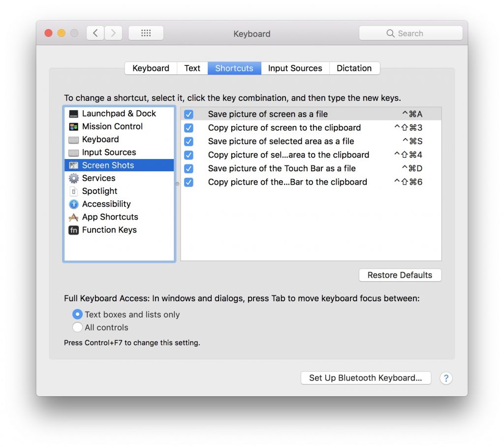Select the All controls radio button

(x=77, y=327)
